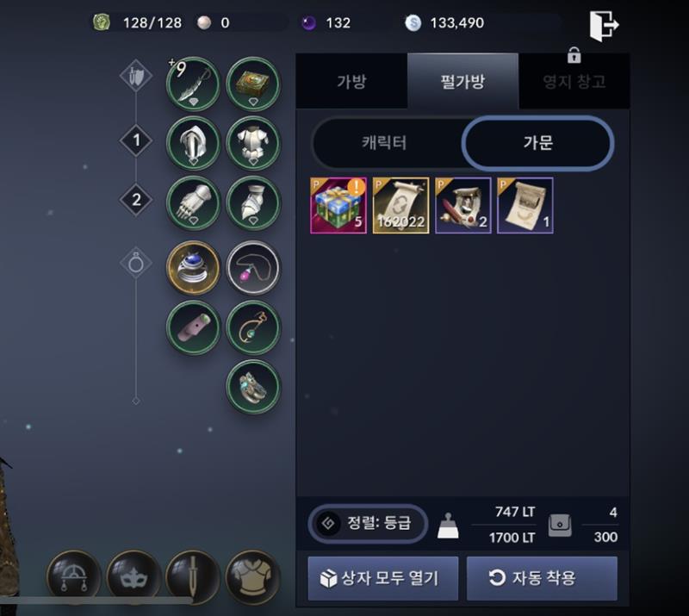Select equipment preset 2
Screen dimensions: 689x616
136,200
